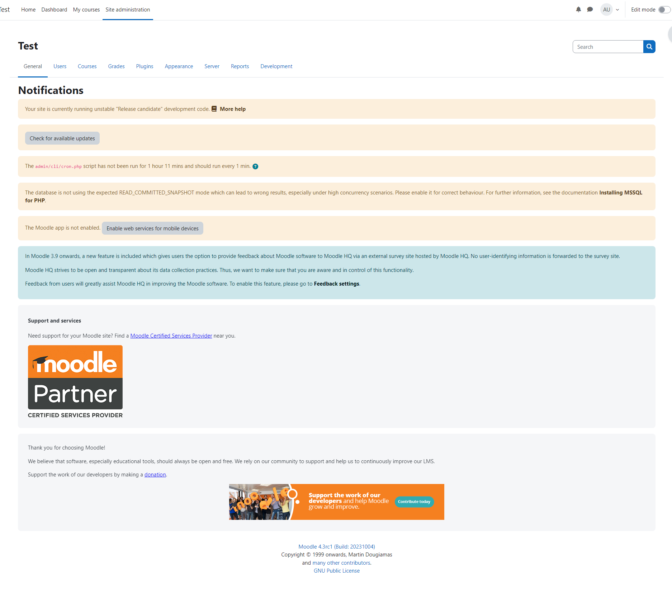
Task: Click Check for available updates button
Action: point(62,138)
